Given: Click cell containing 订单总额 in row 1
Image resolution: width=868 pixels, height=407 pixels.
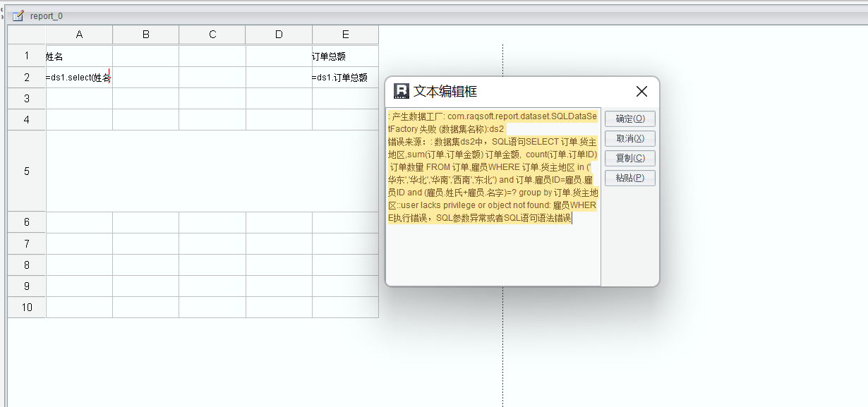Looking at the screenshot, I should tap(345, 56).
